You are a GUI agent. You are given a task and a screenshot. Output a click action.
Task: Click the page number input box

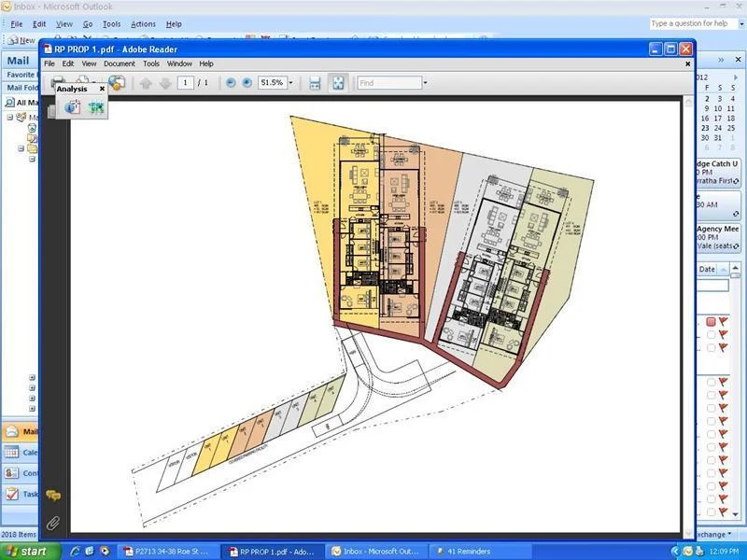tap(187, 83)
